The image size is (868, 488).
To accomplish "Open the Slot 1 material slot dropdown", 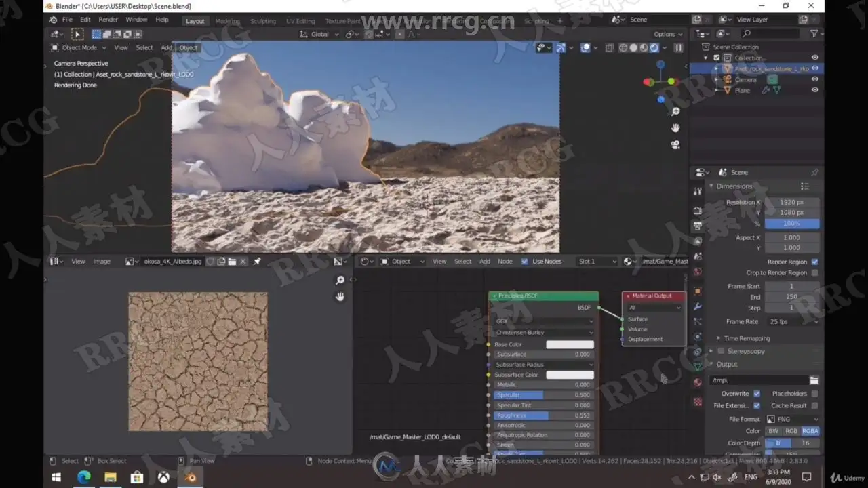I will pos(597,261).
